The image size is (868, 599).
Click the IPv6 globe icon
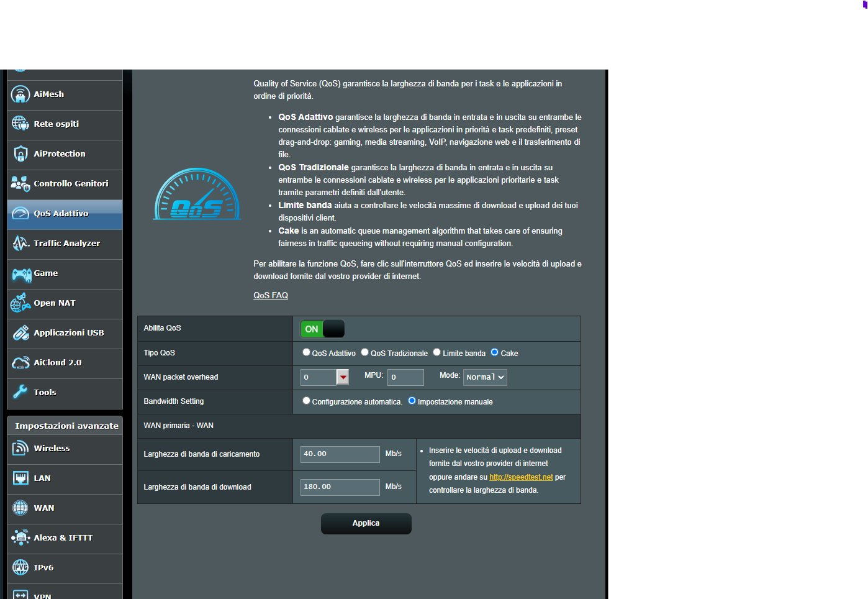click(20, 567)
